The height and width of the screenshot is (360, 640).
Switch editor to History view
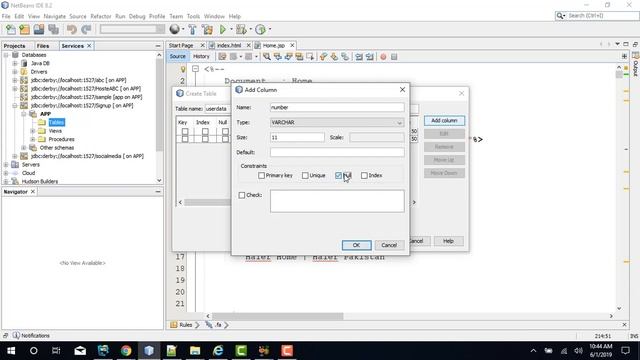[201, 56]
